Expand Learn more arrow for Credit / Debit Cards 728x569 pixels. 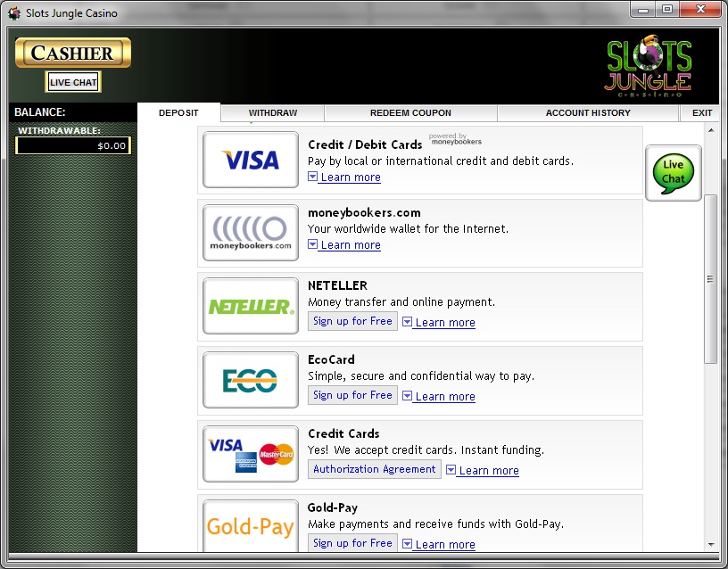[313, 177]
